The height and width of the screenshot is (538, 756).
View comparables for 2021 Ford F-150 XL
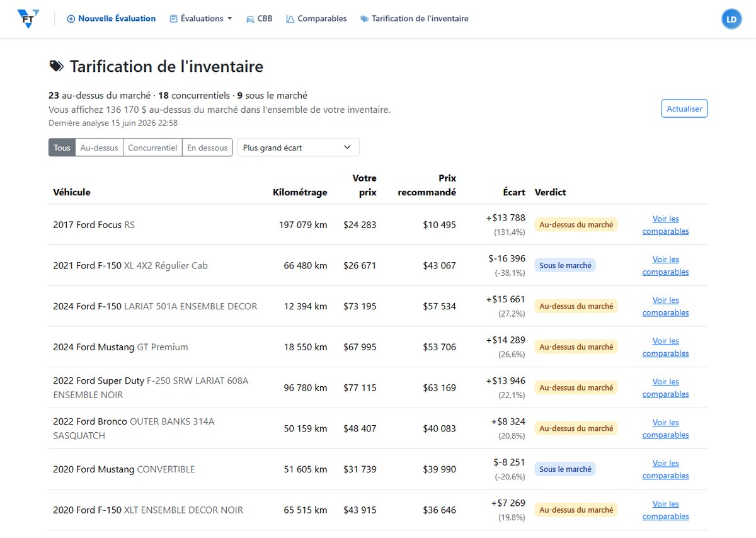pyautogui.click(x=665, y=265)
